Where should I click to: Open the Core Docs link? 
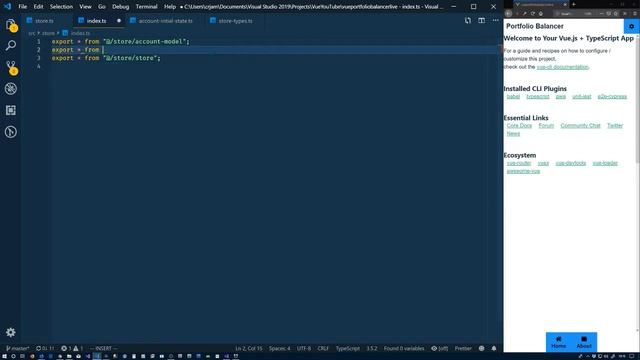coord(519,126)
